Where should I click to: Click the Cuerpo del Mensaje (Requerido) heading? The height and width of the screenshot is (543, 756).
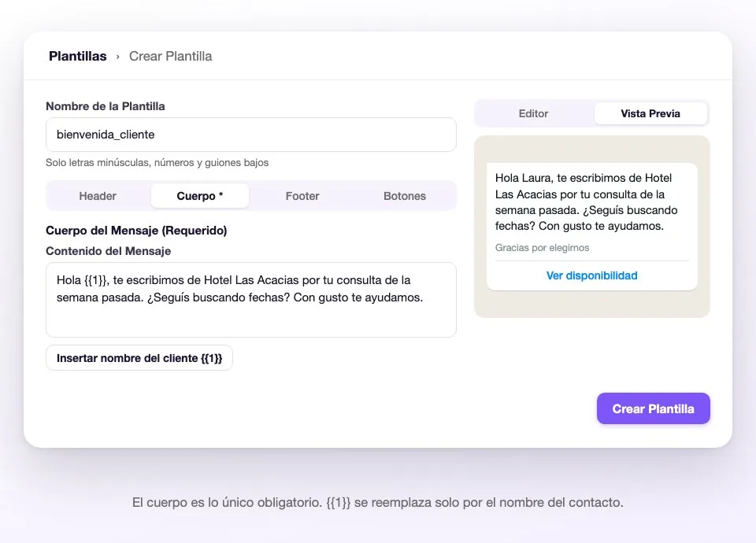pos(136,231)
